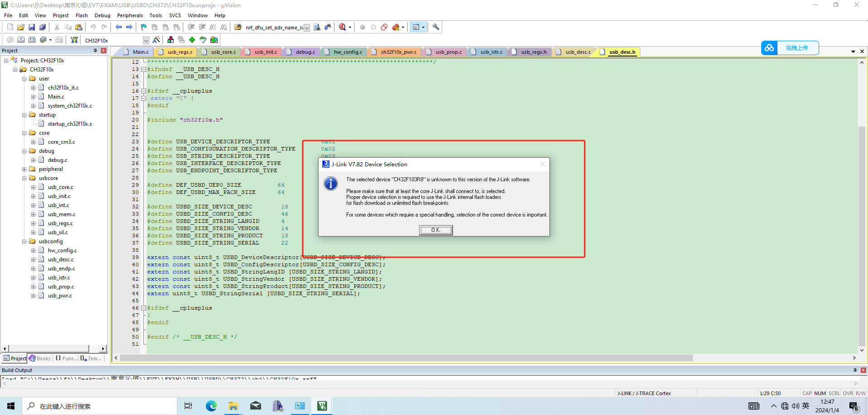Screen dimensions: 868x415
Task: Click the Download (LOAD) to flash icon
Action: (x=74, y=40)
